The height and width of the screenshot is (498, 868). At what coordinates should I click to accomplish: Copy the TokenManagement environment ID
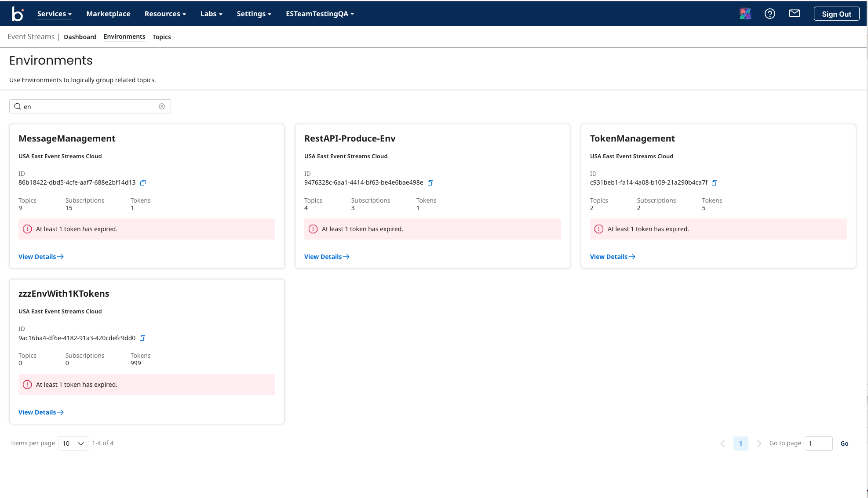click(715, 183)
